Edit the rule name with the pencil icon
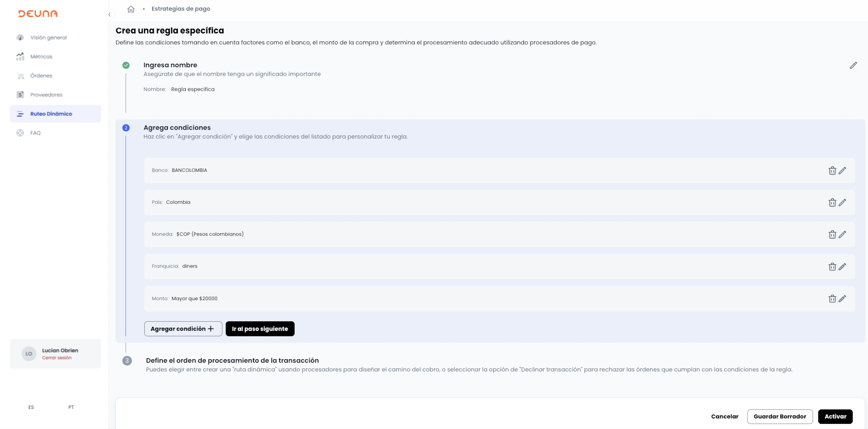868x429 pixels. coord(853,65)
